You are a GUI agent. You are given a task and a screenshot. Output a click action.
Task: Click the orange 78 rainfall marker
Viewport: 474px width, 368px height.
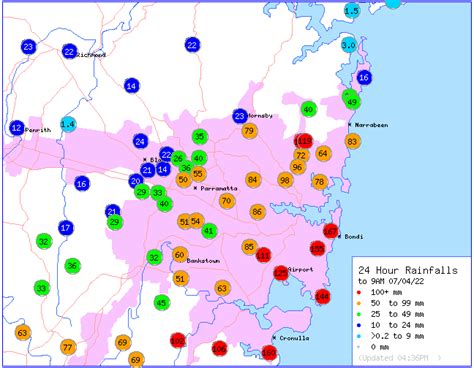(x=320, y=182)
